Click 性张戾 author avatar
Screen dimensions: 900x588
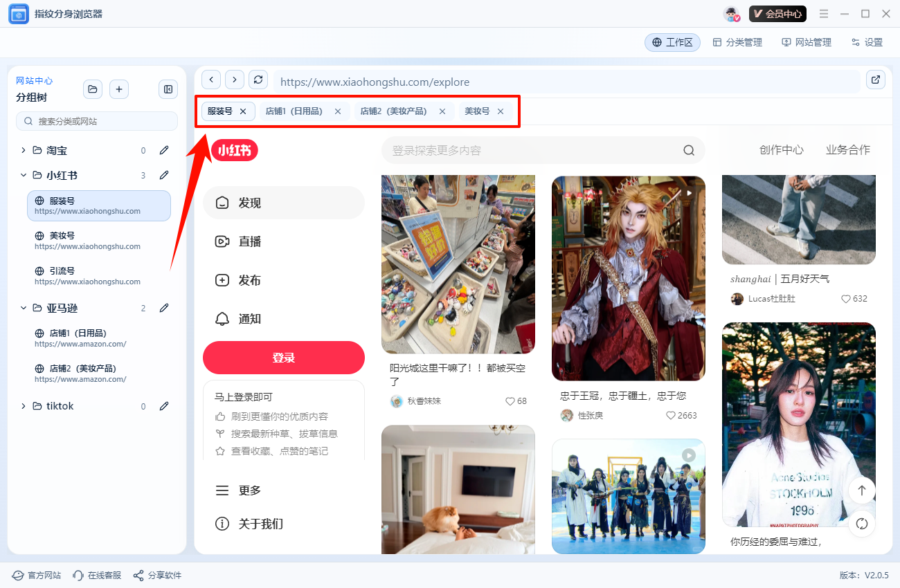click(567, 416)
